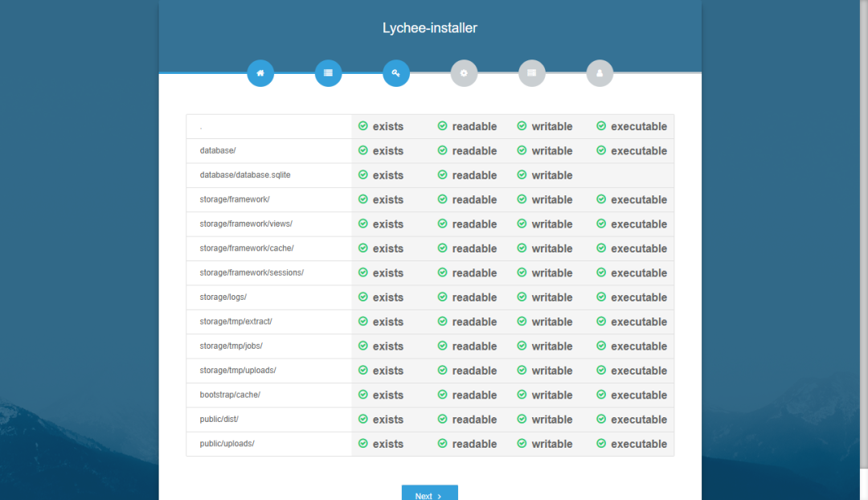This screenshot has height=500, width=868.
Task: Select the 'public/uploads/' path text
Action: (x=227, y=444)
